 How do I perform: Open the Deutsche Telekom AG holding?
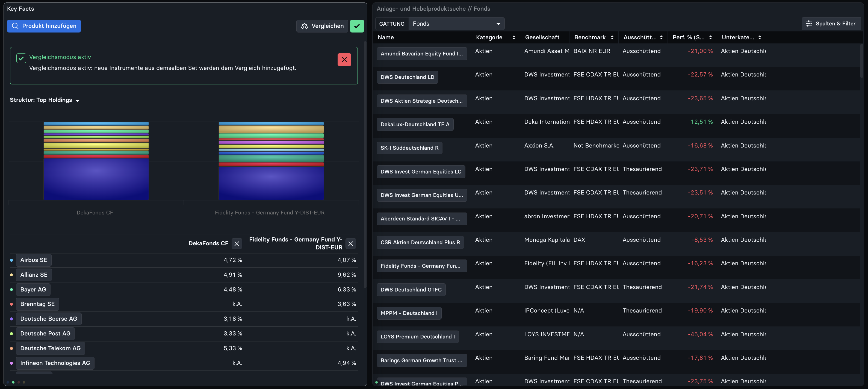[x=51, y=348]
